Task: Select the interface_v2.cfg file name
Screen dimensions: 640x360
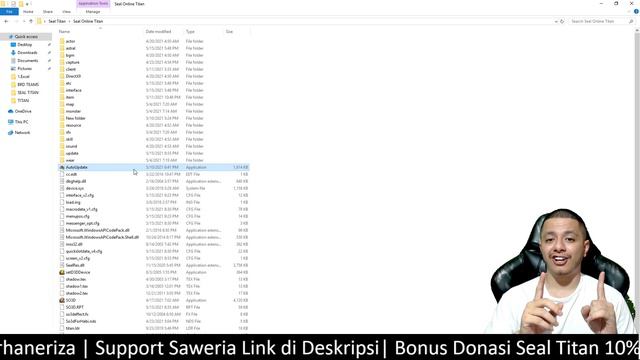Action: coord(80,195)
